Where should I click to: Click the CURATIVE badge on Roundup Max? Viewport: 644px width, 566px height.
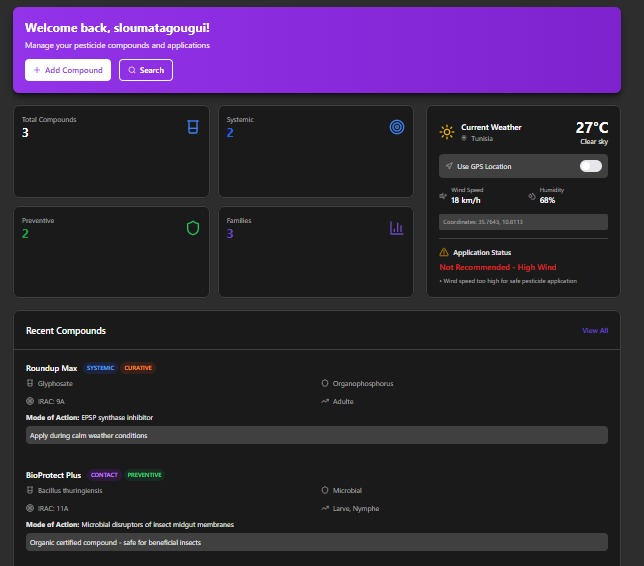(x=138, y=368)
